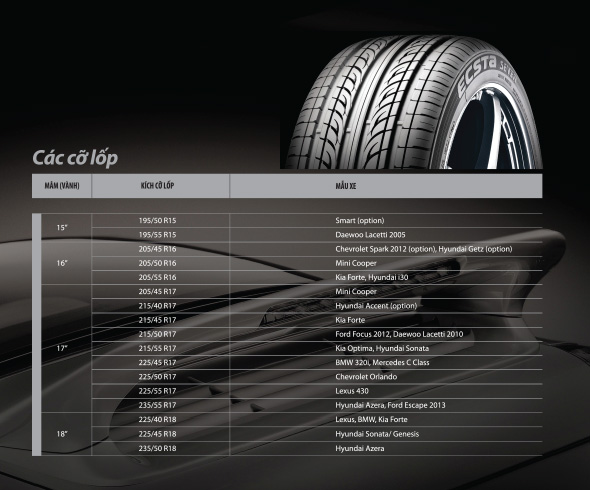This screenshot has width=590, height=490.
Task: Select the 215/40 R17 tire size
Action: pos(157,306)
